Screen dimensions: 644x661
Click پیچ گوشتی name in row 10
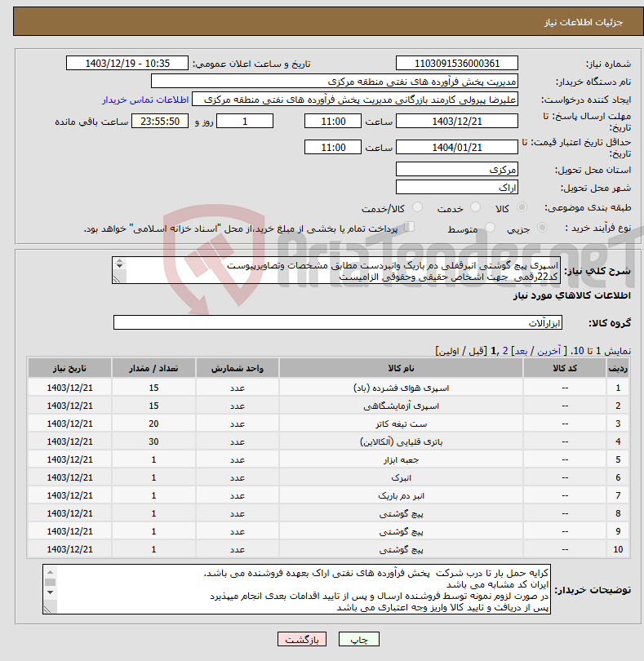tap(401, 549)
